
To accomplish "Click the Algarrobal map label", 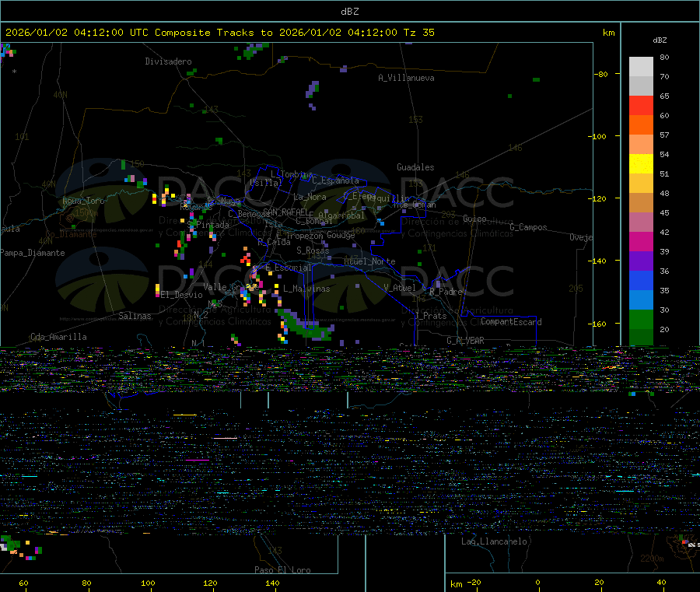I will 341,215.
